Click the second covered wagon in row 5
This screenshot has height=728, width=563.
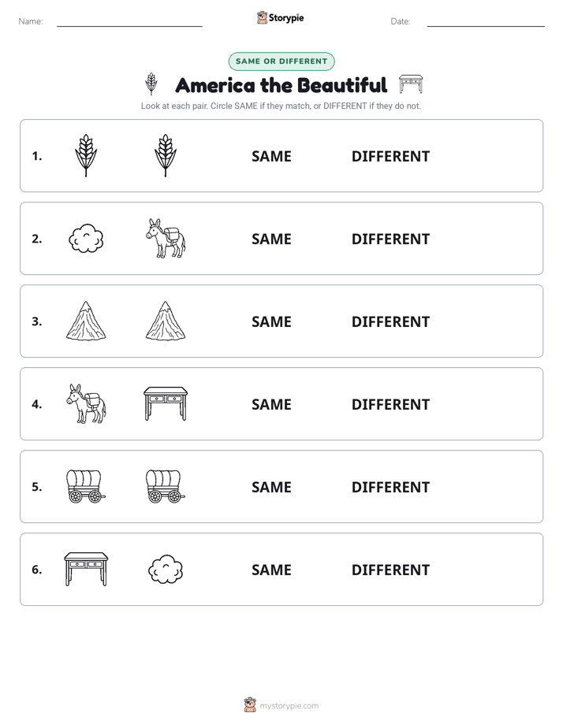(166, 486)
